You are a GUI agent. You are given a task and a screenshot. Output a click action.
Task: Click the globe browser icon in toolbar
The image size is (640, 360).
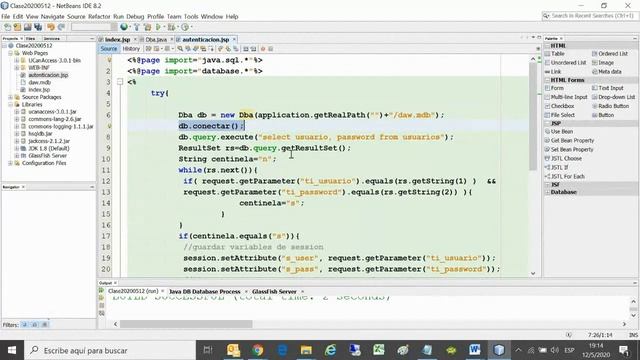point(124,27)
